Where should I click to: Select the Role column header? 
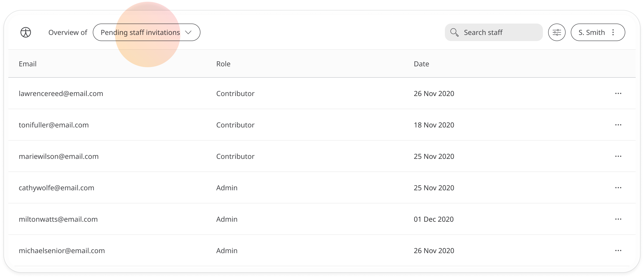[x=223, y=64]
